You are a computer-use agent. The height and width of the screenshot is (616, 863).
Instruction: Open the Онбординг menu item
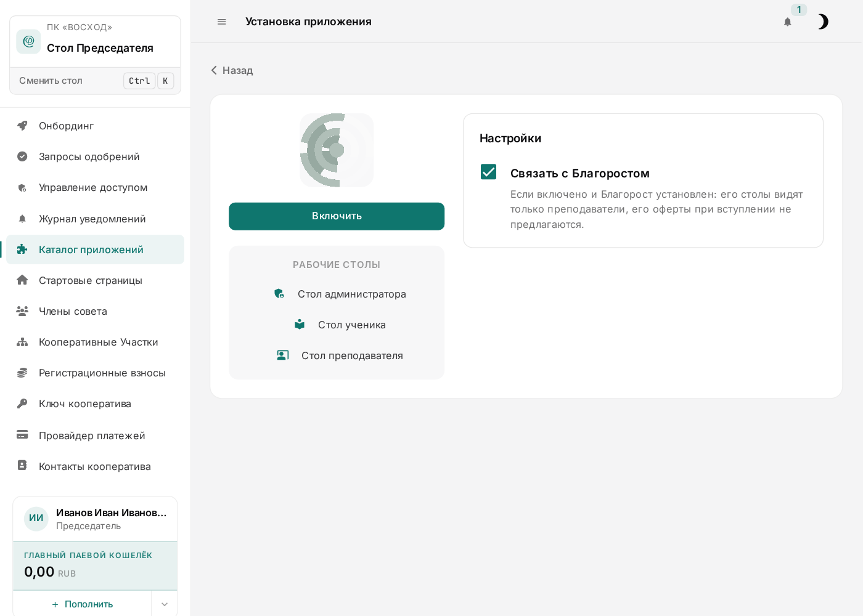(x=96, y=126)
